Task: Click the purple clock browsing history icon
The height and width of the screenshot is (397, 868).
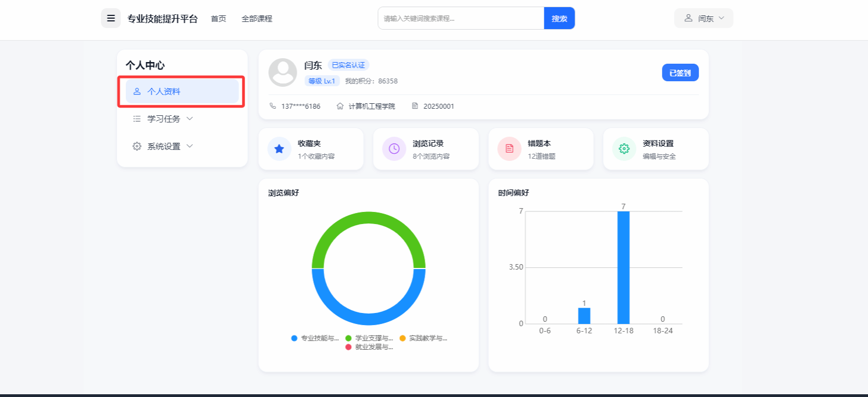Action: coord(394,149)
